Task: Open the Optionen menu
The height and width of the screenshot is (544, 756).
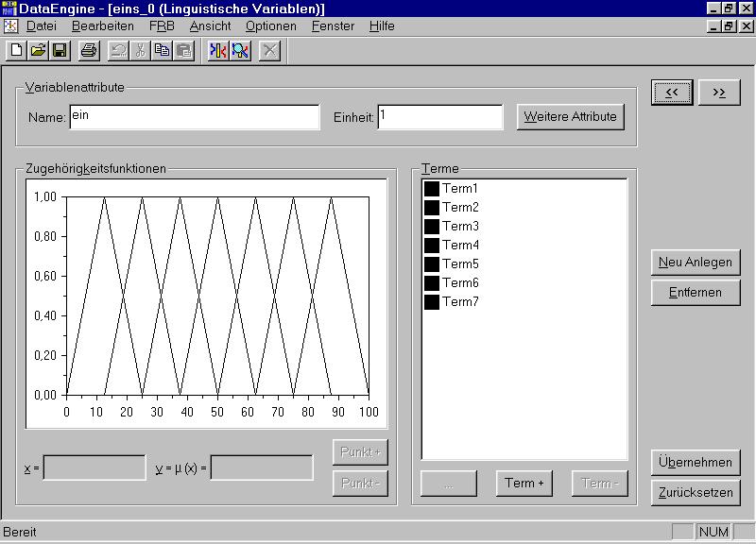Action: (270, 26)
